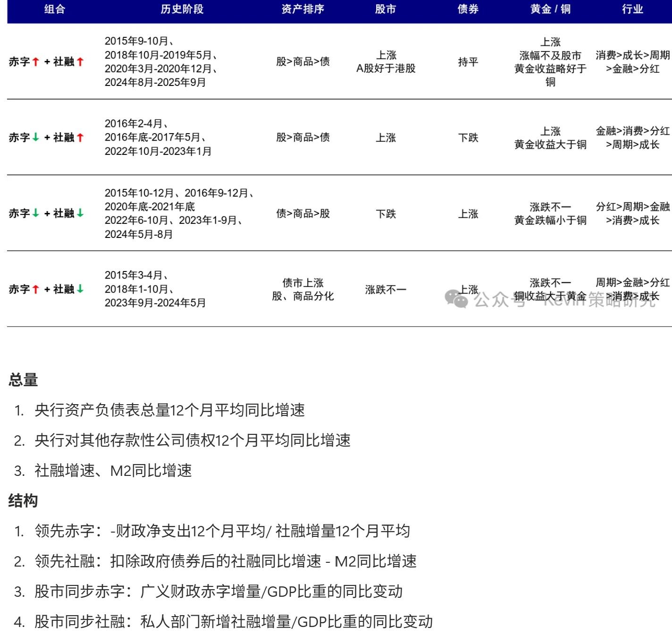Click red up arrow after 社融 in first row
Image resolution: width=672 pixels, height=644 pixels.
coord(80,62)
